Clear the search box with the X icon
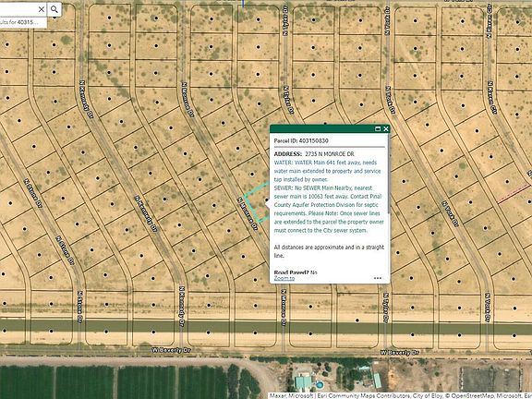 click(x=42, y=9)
